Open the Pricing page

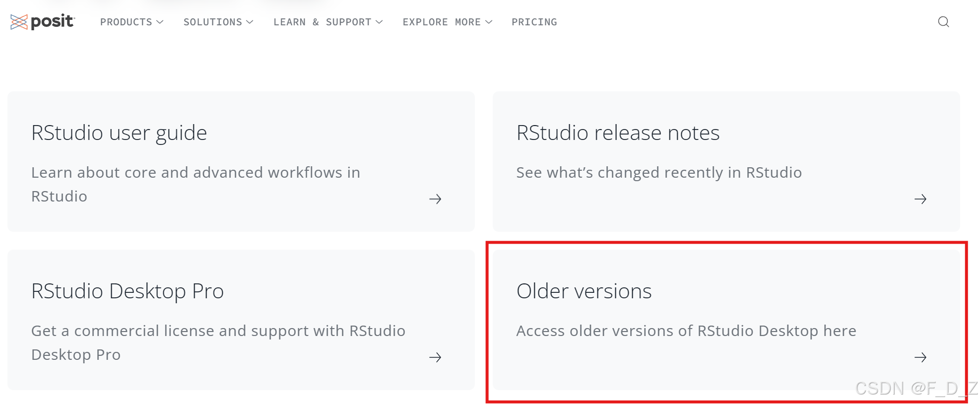(x=534, y=22)
